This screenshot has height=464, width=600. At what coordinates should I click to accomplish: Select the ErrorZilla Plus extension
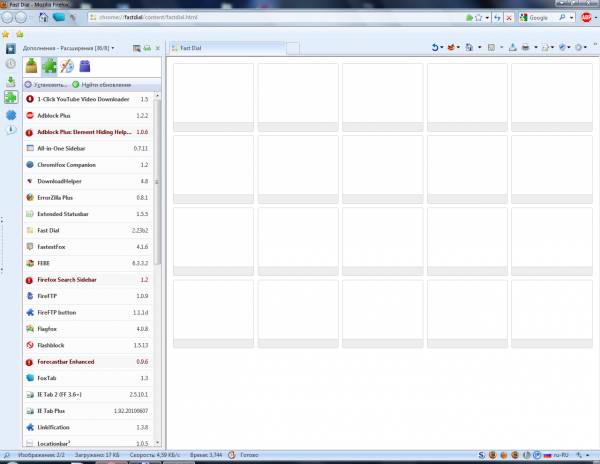[88, 198]
